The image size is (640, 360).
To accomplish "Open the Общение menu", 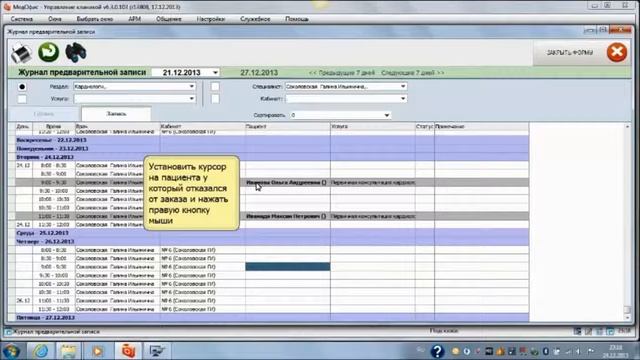I will coord(169,19).
